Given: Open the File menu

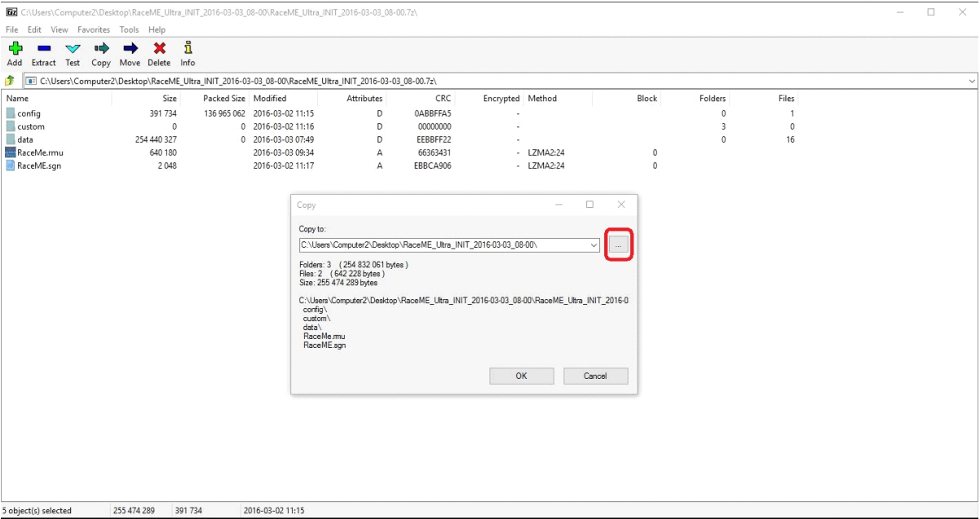Looking at the screenshot, I should (12, 29).
